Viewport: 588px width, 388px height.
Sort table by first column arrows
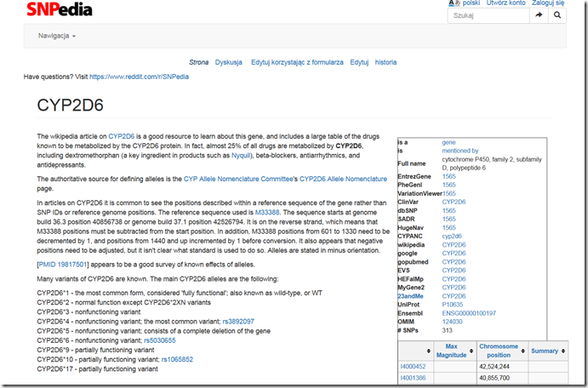(429, 351)
